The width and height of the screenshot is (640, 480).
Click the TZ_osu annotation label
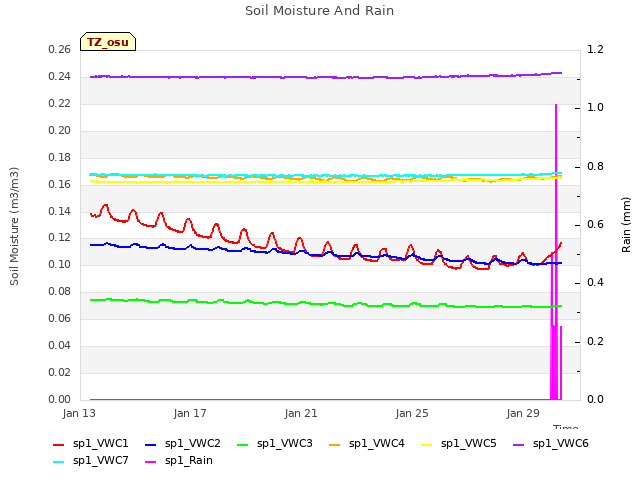(x=108, y=42)
